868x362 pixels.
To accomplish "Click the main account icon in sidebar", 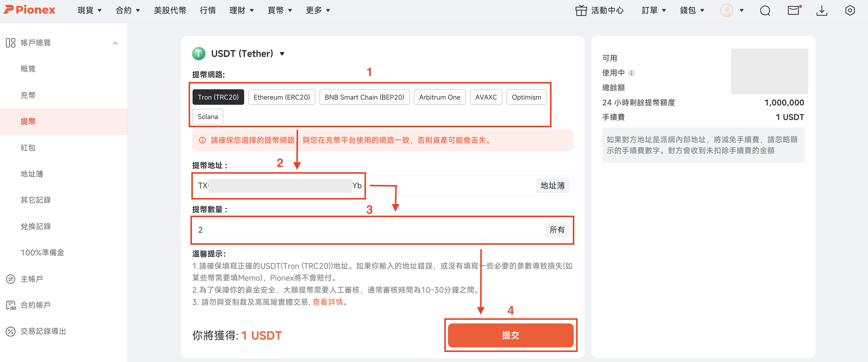I will (10, 279).
